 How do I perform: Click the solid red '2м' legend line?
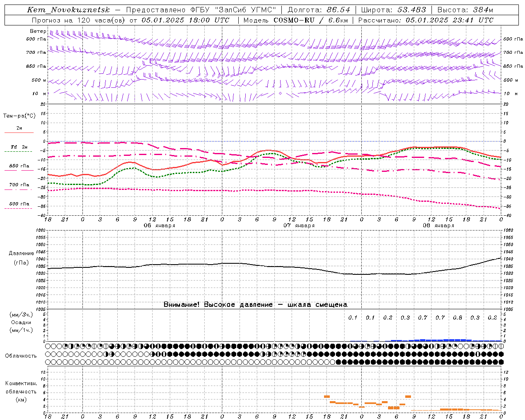[19, 132]
